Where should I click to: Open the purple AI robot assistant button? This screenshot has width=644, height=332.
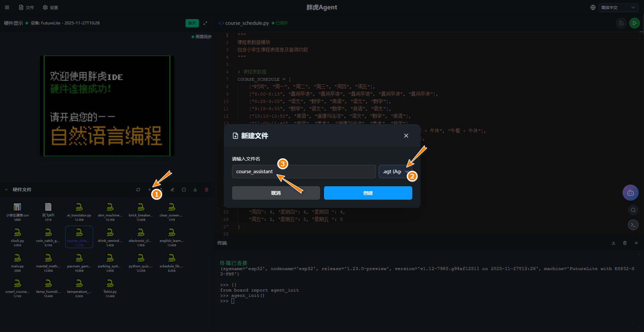tap(630, 193)
